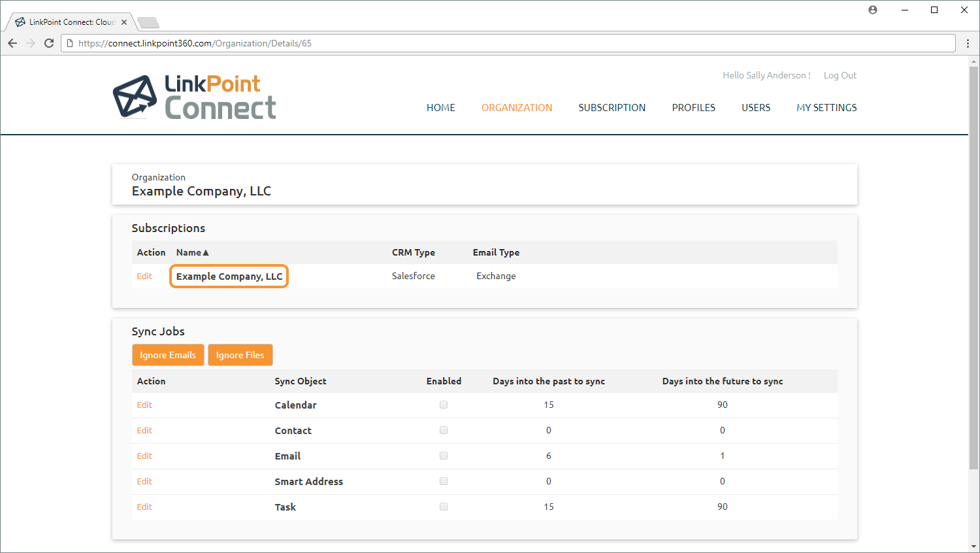Viewport: 980px width, 553px height.
Task: Maximize the browser window
Action: pyautogui.click(x=934, y=10)
